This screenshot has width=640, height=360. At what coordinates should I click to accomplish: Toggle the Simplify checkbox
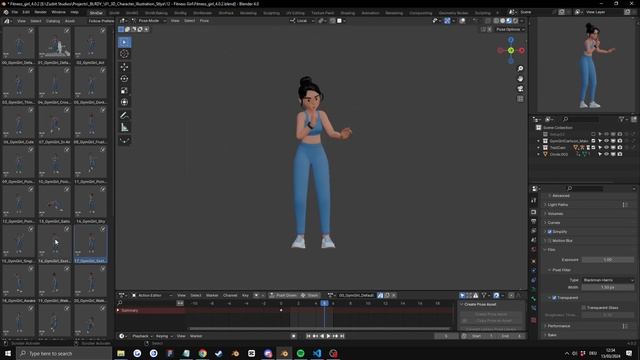pos(549,231)
